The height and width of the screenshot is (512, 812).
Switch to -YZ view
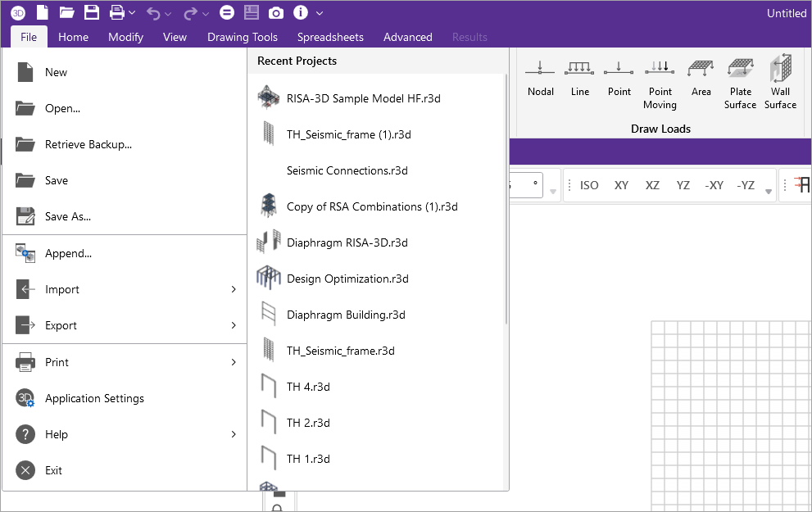tap(746, 185)
